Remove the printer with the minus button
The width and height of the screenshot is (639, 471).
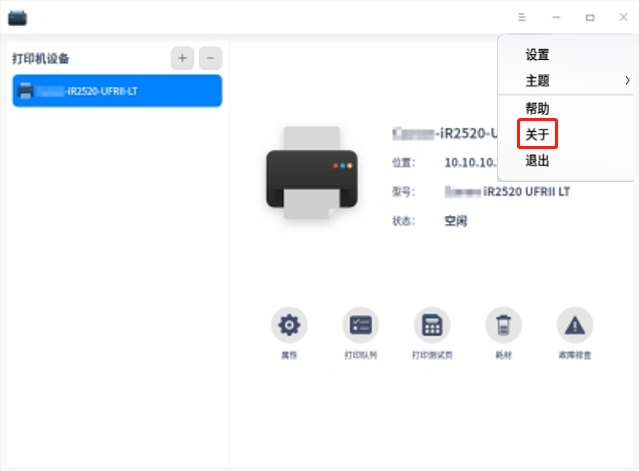click(x=210, y=58)
